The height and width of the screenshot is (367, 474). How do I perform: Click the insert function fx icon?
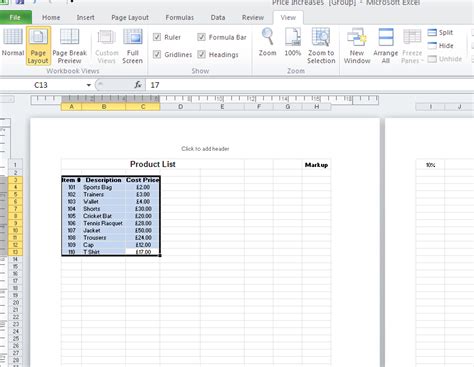tap(138, 85)
